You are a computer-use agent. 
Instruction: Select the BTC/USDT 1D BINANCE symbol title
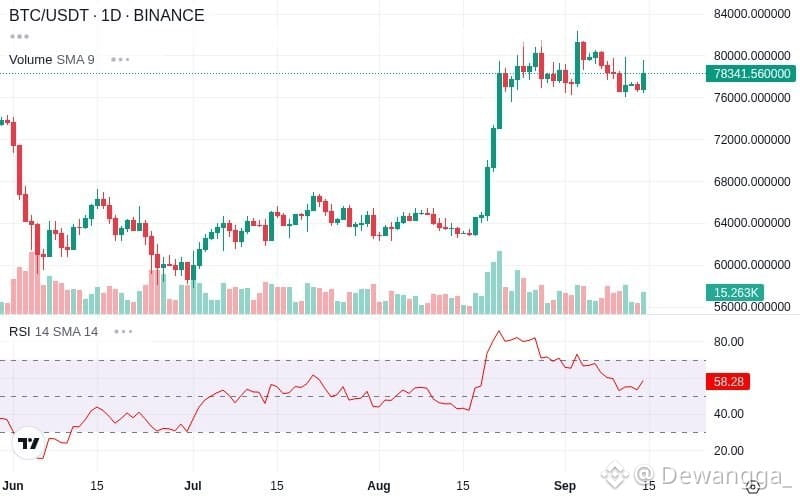point(107,15)
